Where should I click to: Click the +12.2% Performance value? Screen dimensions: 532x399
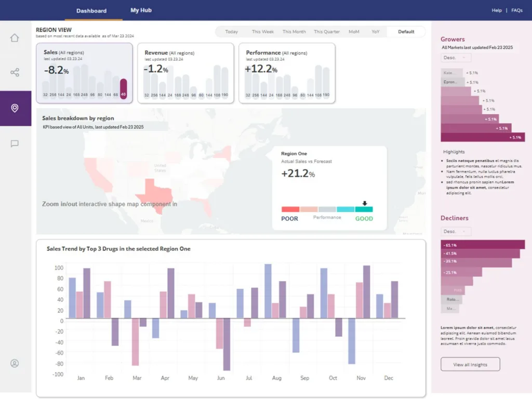coord(261,69)
